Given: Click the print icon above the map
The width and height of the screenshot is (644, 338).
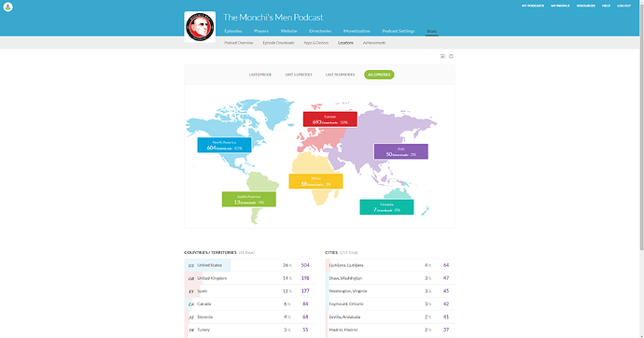Looking at the screenshot, I should click(451, 56).
